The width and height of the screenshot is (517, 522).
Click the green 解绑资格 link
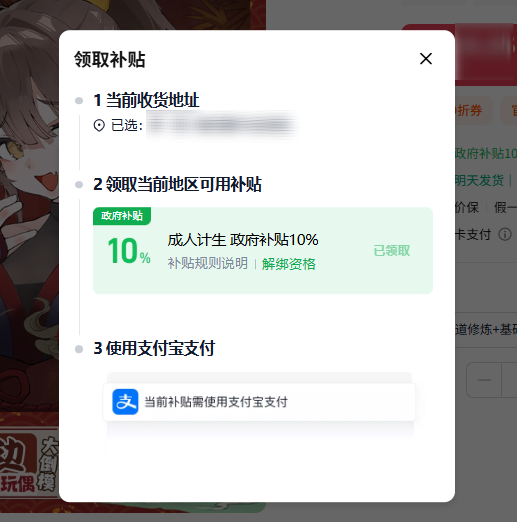click(x=289, y=264)
